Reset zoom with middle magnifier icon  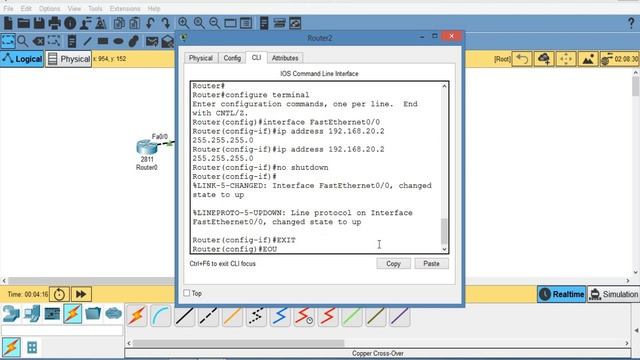click(199, 23)
